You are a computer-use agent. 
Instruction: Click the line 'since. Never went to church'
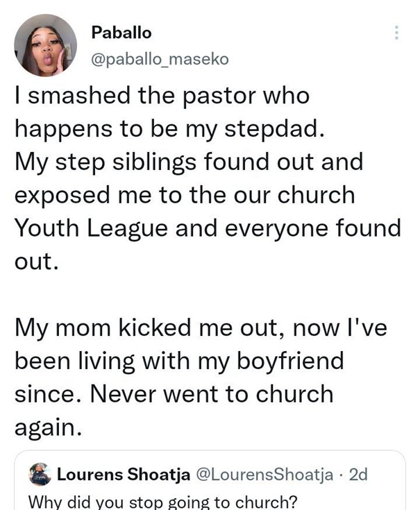pos(174,394)
